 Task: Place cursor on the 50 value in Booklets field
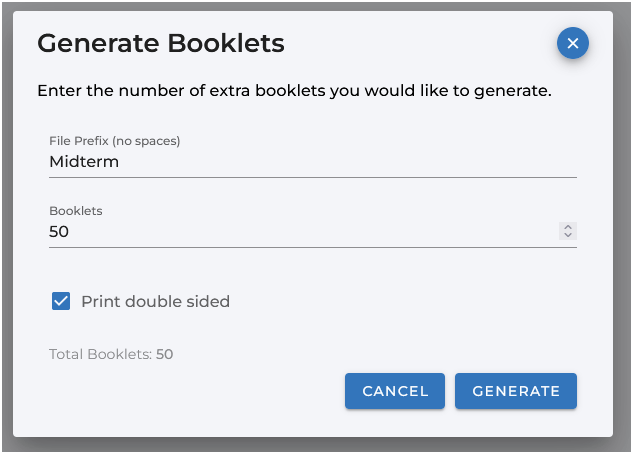pos(59,232)
